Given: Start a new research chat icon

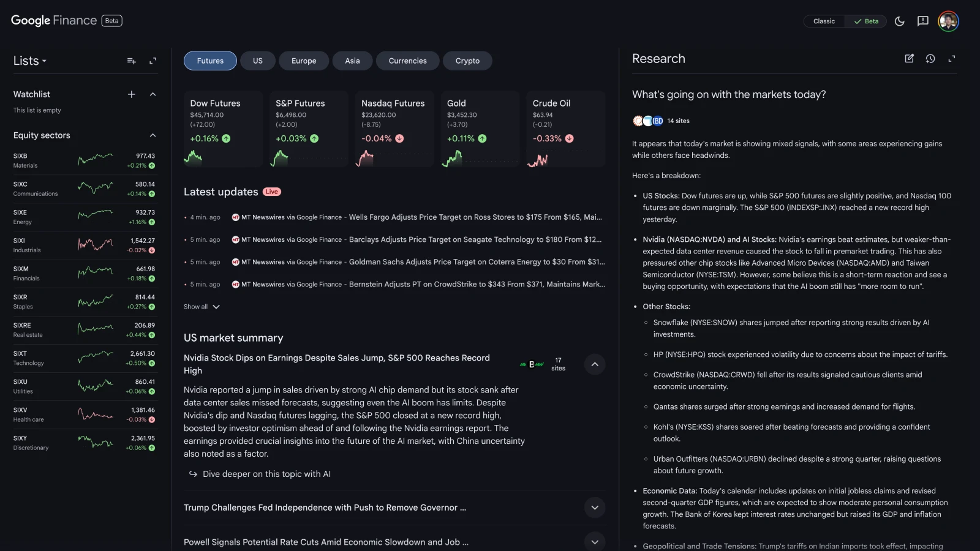Looking at the screenshot, I should pyautogui.click(x=910, y=59).
